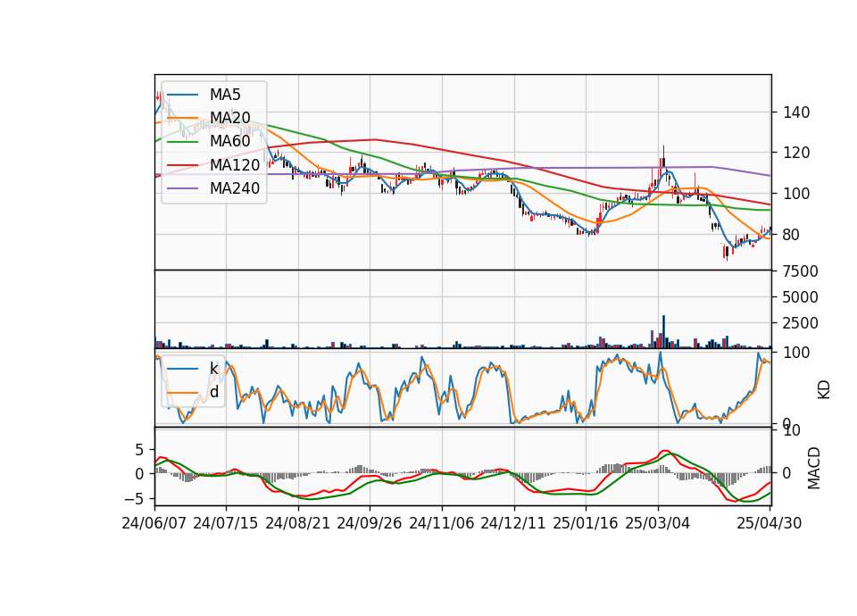The height and width of the screenshot is (616, 857).
Task: Click the 24/08/21 date axis label
Action: point(298,523)
